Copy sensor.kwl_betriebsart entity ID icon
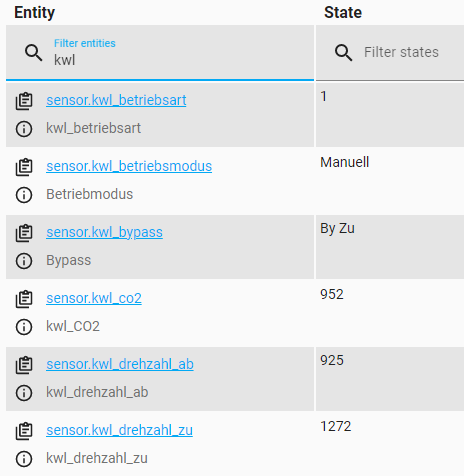 coord(24,101)
